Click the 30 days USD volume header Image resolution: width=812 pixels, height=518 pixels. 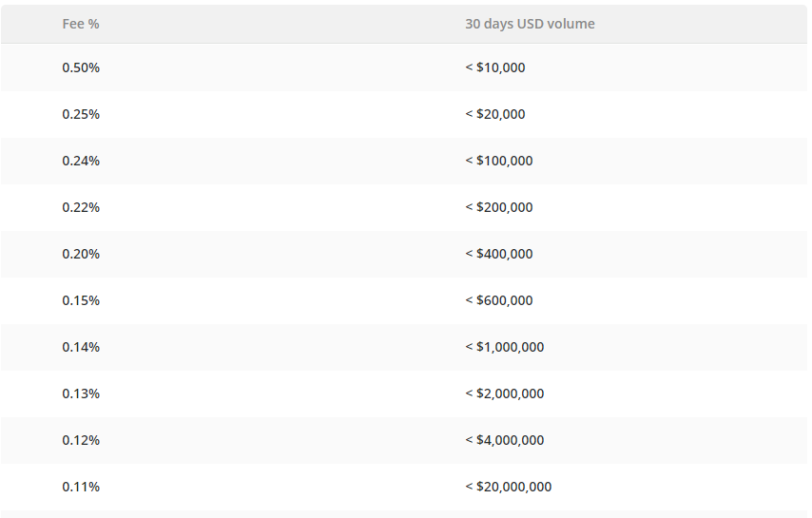click(x=530, y=24)
